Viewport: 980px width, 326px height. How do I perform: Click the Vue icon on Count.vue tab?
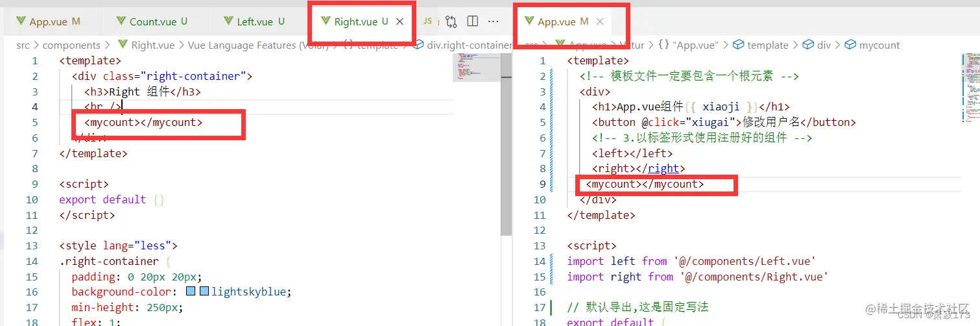[x=121, y=21]
